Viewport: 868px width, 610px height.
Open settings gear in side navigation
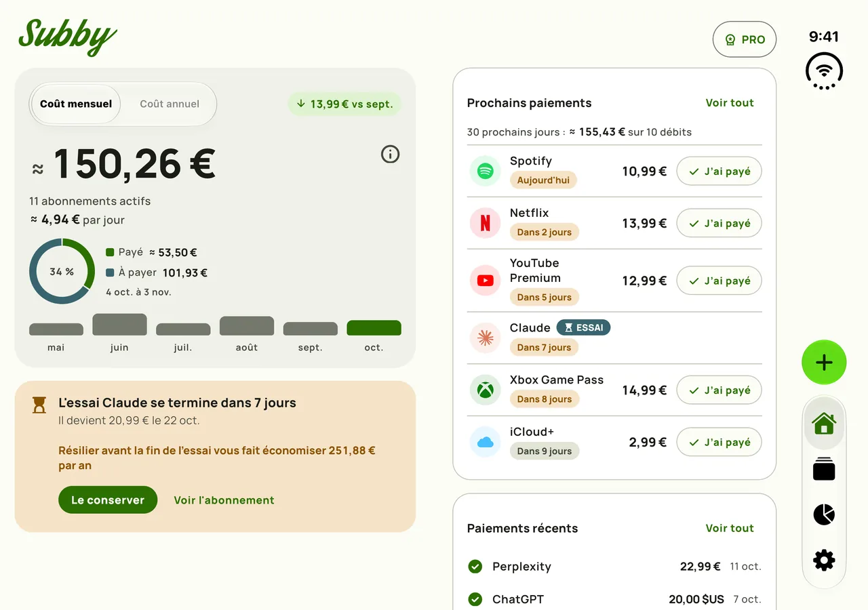coord(824,560)
